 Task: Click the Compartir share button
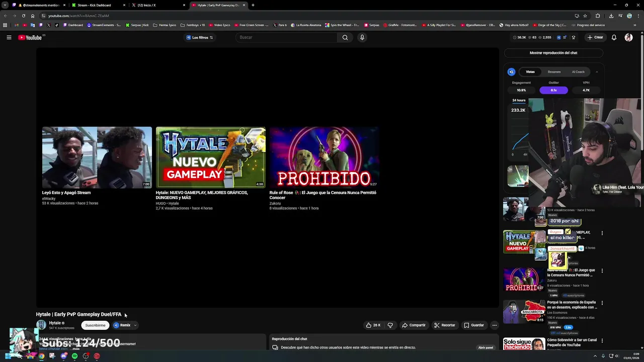(x=414, y=325)
